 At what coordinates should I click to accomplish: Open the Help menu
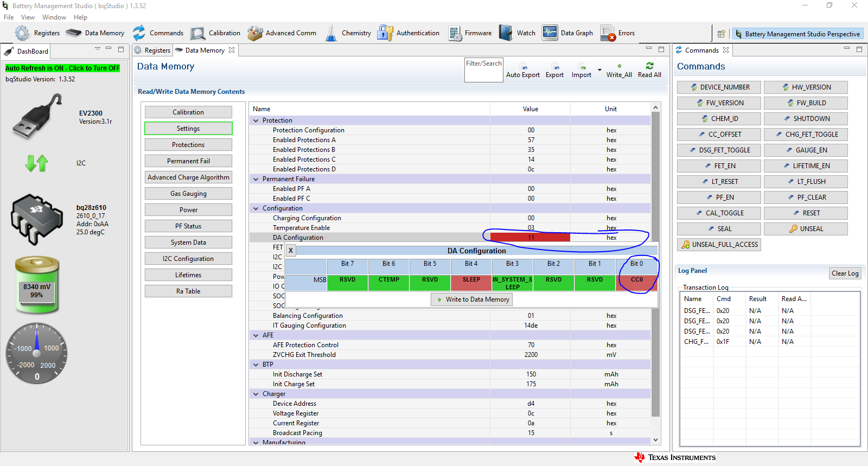point(80,17)
